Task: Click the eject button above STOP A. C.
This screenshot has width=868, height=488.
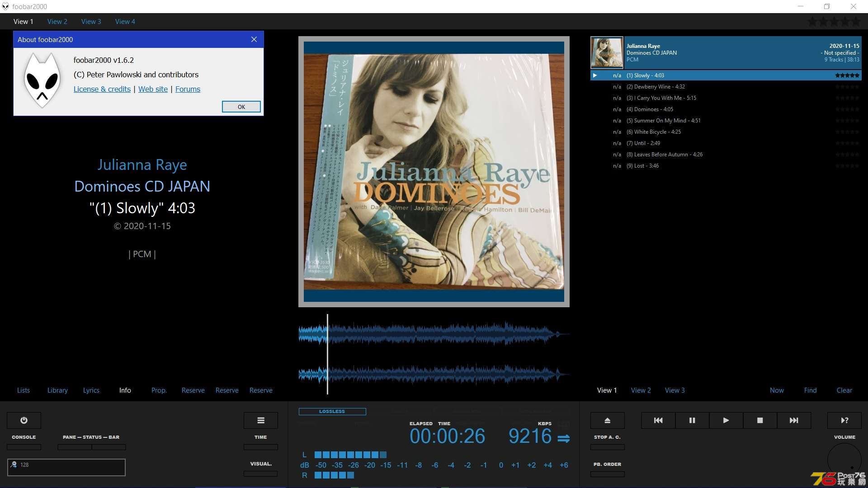Action: (x=608, y=420)
